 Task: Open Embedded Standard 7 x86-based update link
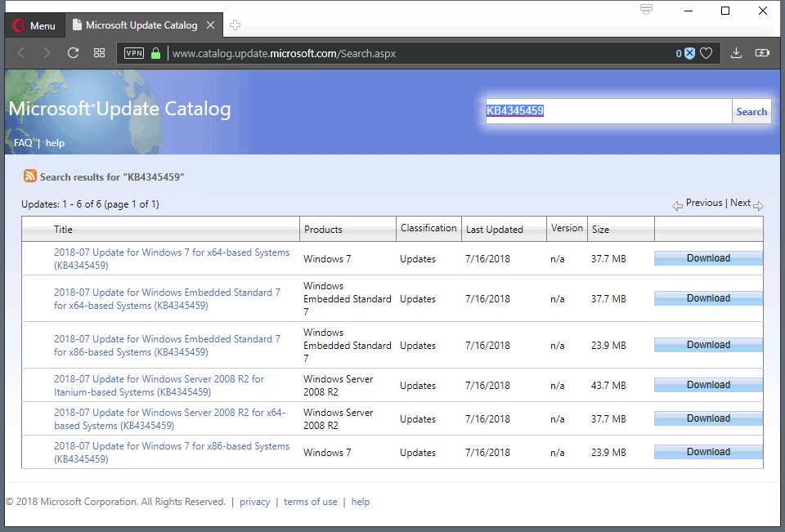(x=167, y=346)
